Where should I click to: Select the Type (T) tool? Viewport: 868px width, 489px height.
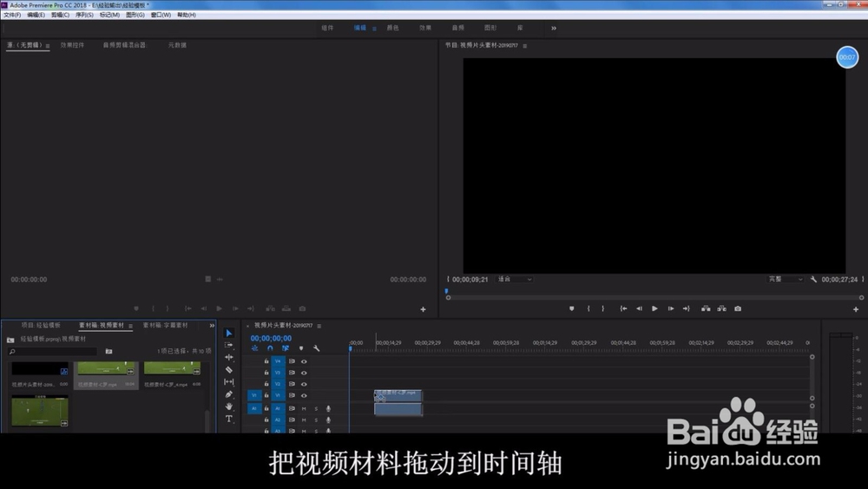[228, 419]
